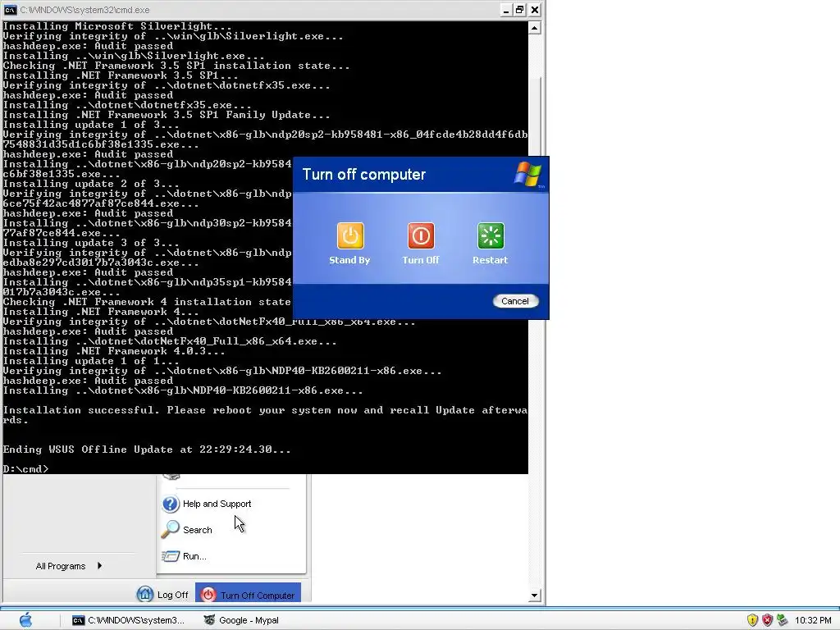Open the apple Start button on taskbar
840x630 pixels.
[25, 620]
